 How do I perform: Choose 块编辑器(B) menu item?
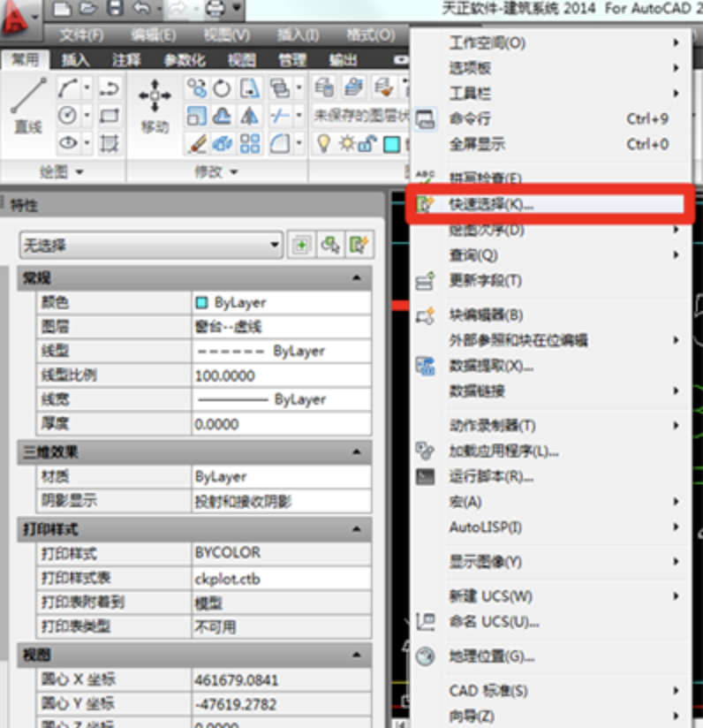549,315
